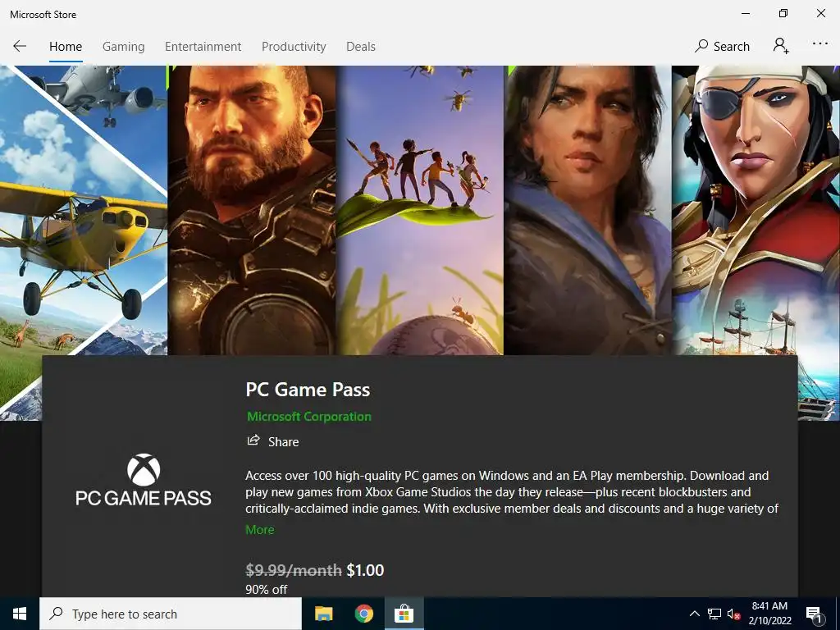Switch to the Home tab
This screenshot has width=840, height=630.
(66, 47)
